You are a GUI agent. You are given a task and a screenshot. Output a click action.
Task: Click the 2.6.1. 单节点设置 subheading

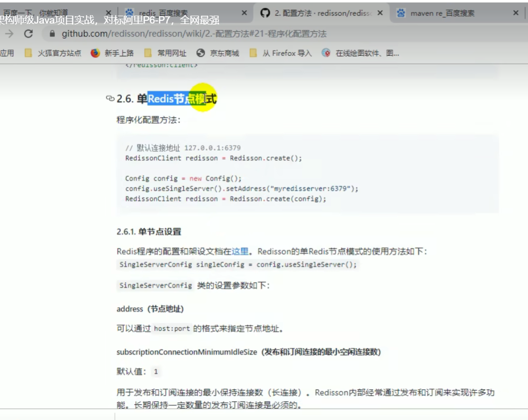[x=149, y=231]
